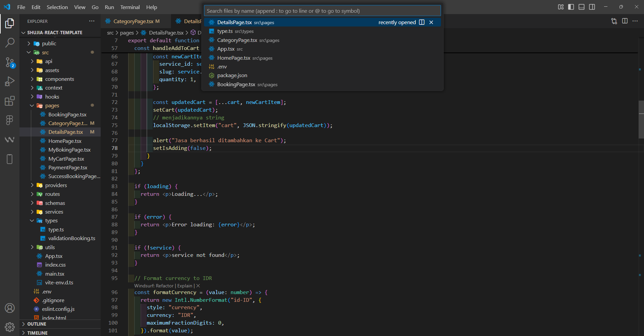Toggle bottom Panel from title bar
Viewport: 644px width, 336px height.
pos(582,7)
